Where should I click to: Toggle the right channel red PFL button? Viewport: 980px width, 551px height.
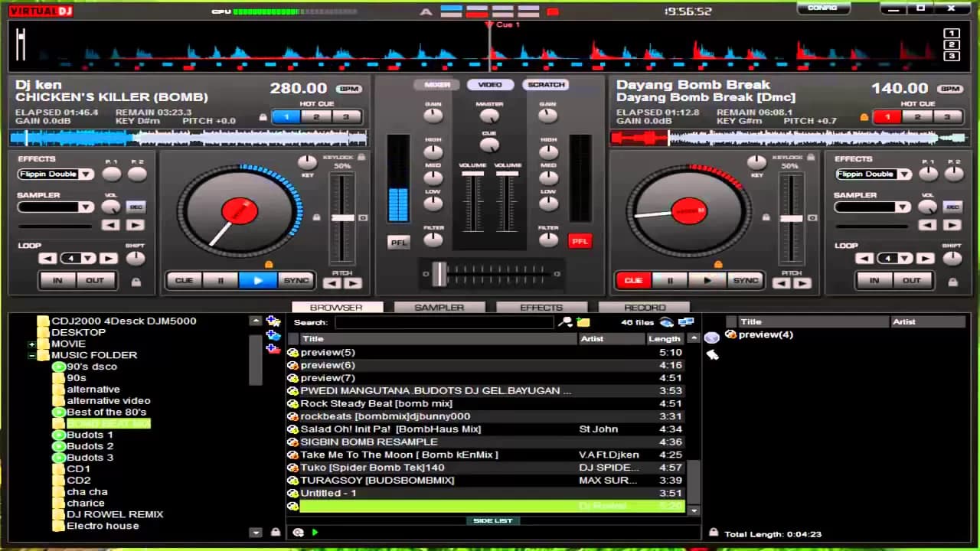580,242
